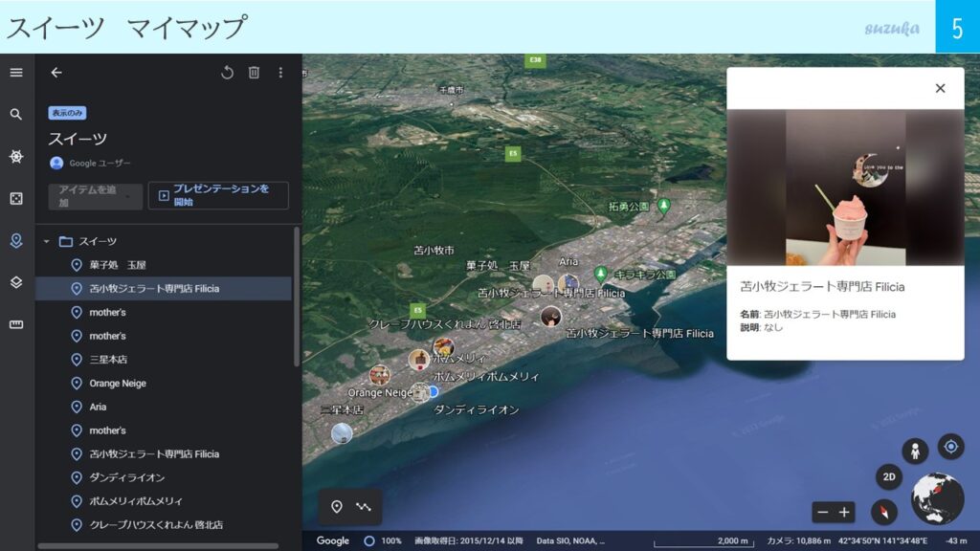Select 菓子処 玉屋 in the list
980x551 pixels.
pos(117,265)
